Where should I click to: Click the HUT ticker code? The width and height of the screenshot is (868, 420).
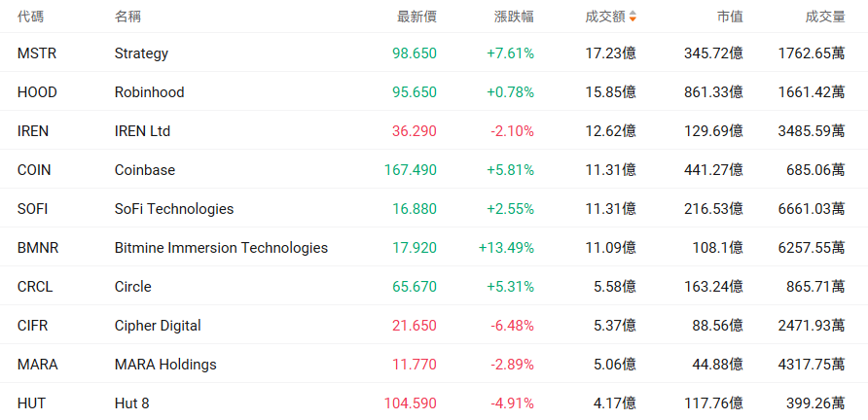(31, 403)
